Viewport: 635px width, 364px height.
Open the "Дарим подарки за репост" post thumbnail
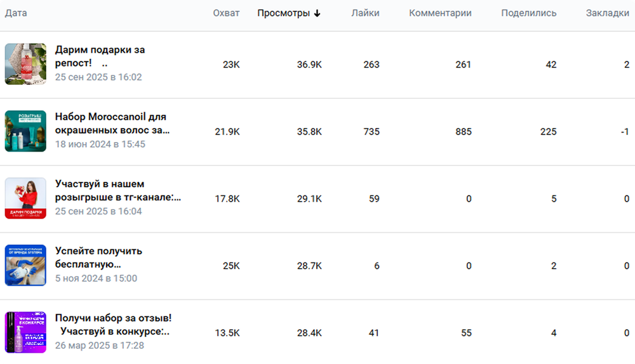coord(25,64)
